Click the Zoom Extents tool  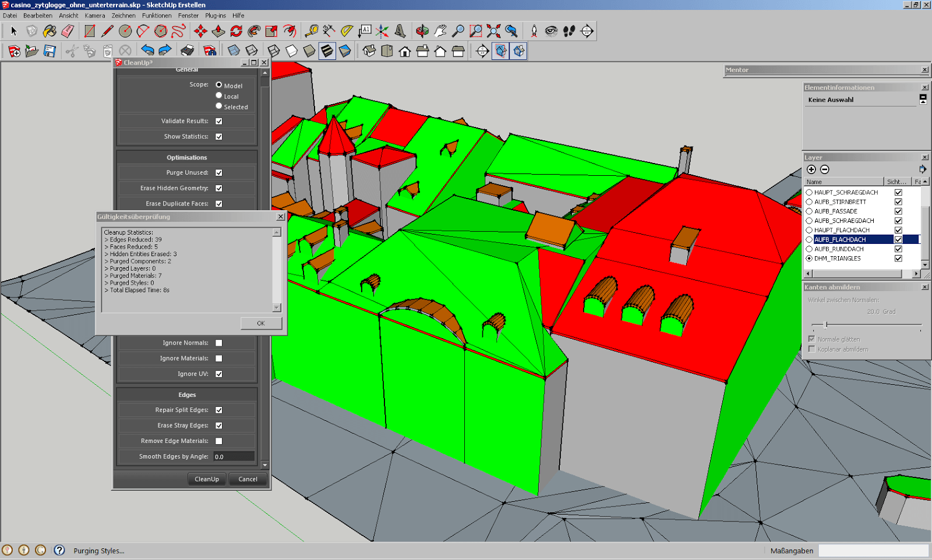[x=493, y=31]
